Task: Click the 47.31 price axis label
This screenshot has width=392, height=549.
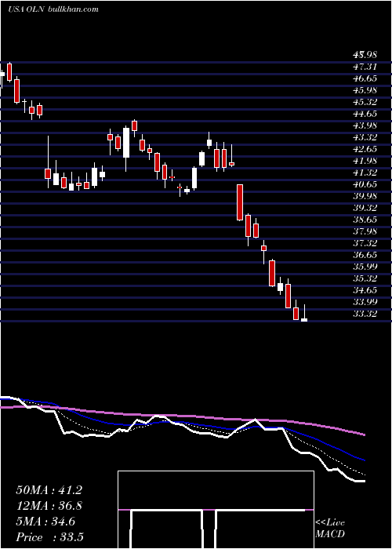Action: tap(365, 67)
